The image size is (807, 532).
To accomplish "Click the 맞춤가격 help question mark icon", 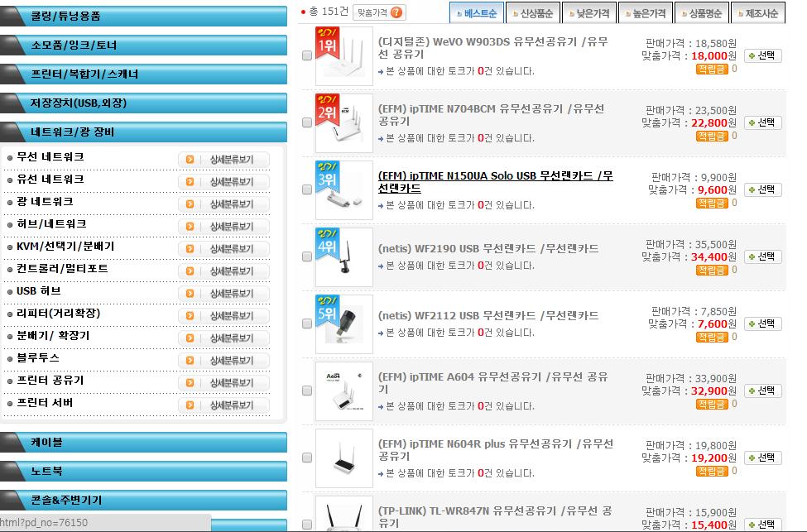I will click(397, 12).
